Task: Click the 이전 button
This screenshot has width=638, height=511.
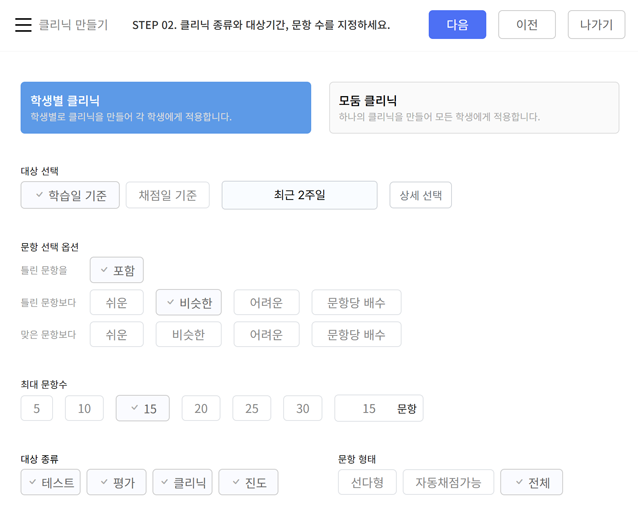Action: point(526,25)
